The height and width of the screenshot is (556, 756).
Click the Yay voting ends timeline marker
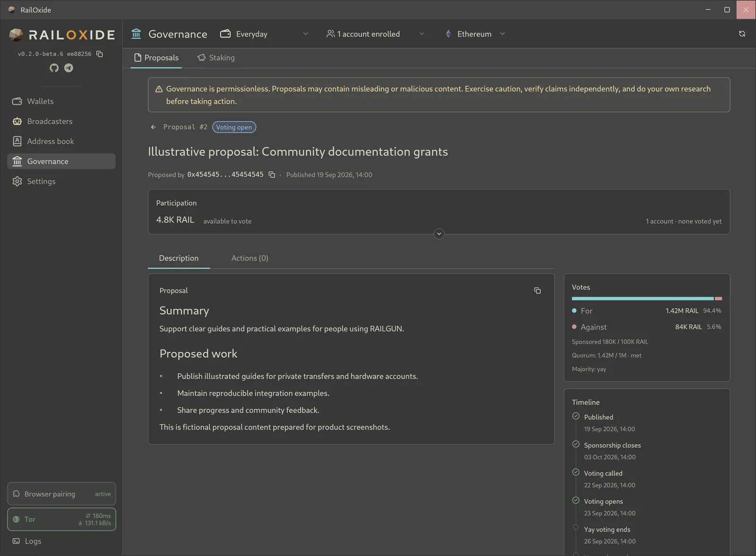coord(576,527)
